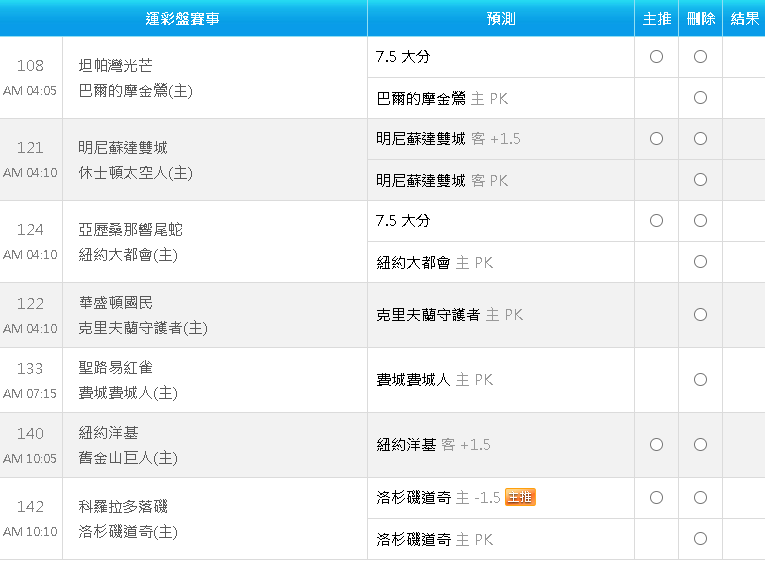Click time AM 04:05 for game 108
The image size is (765, 561).
coord(30,91)
